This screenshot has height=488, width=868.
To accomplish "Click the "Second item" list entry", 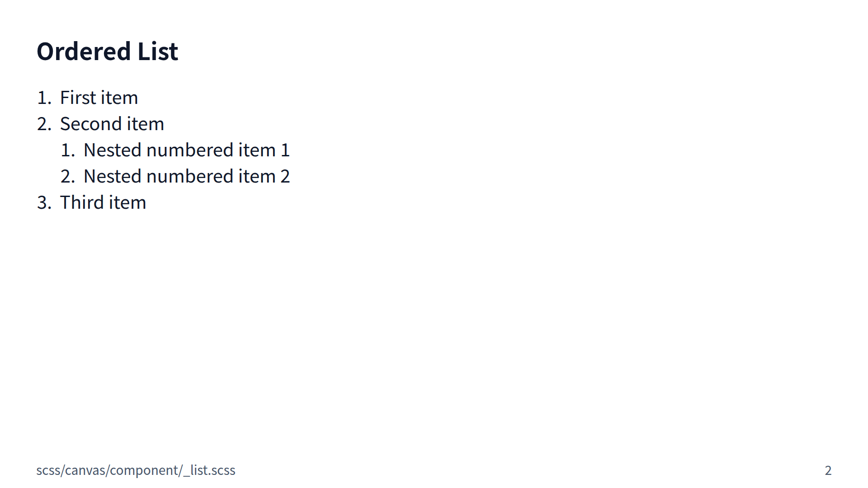I will point(112,124).
